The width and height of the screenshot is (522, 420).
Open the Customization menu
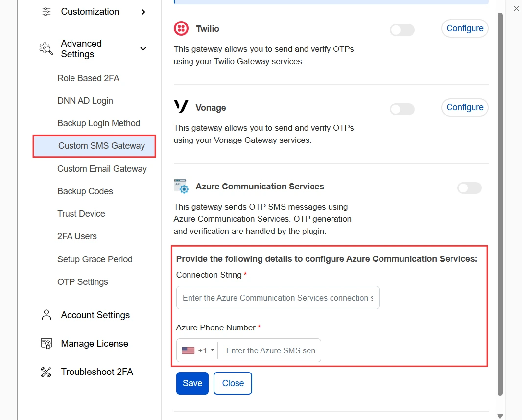coord(90,12)
